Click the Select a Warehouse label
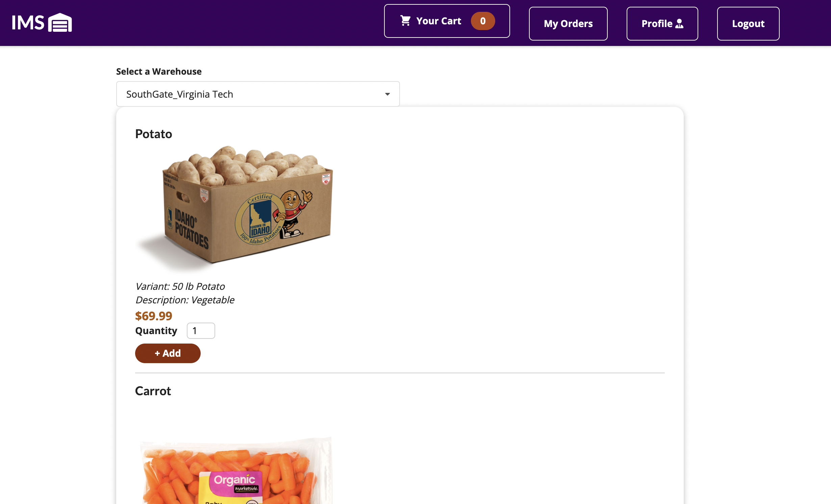The height and width of the screenshot is (504, 831). point(159,72)
